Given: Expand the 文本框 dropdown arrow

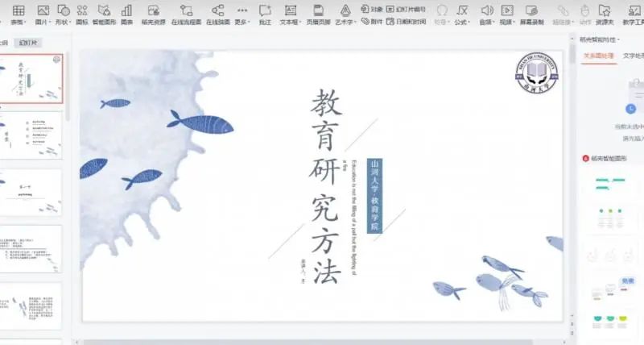Looking at the screenshot, I should pyautogui.click(x=300, y=23).
